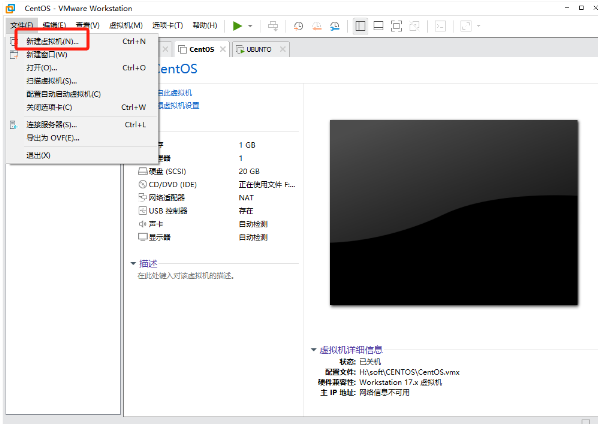598x424 pixels.
Task: Collapse the 虚拟机详细信息 section triangle
Action: [313, 349]
